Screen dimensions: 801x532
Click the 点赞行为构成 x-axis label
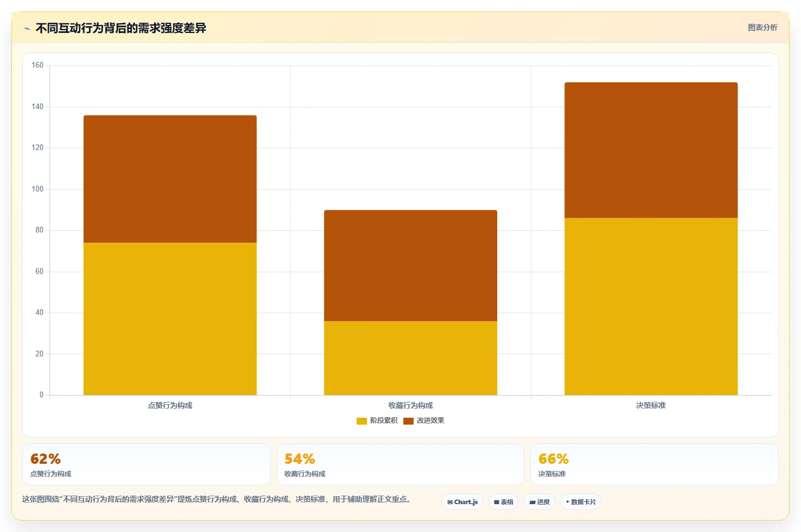[170, 405]
